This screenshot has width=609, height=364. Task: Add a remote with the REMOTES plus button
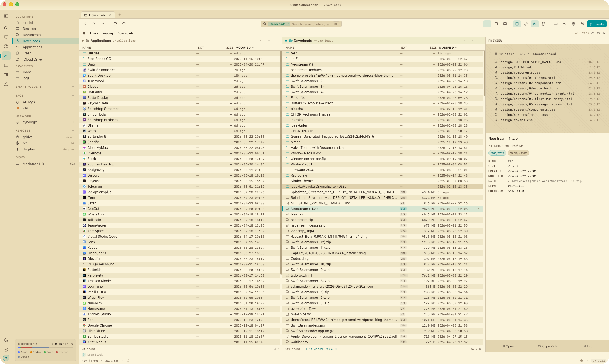click(73, 130)
